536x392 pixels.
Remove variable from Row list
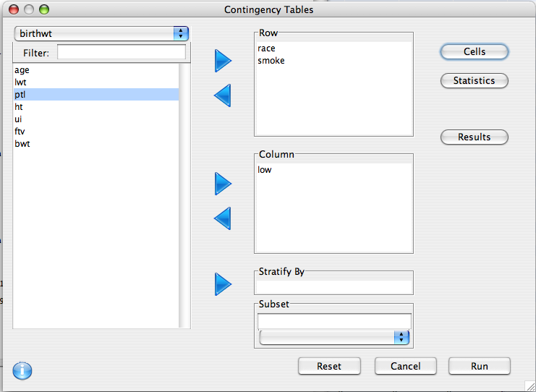click(223, 95)
